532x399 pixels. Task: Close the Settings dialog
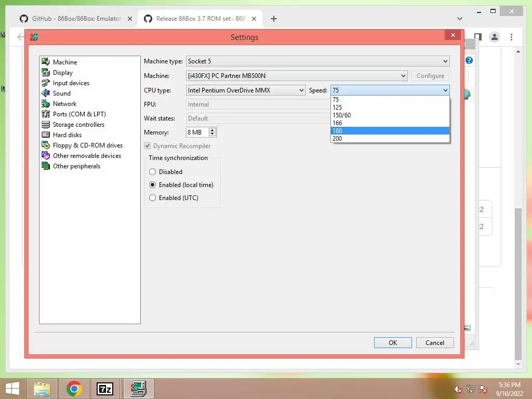click(x=453, y=35)
